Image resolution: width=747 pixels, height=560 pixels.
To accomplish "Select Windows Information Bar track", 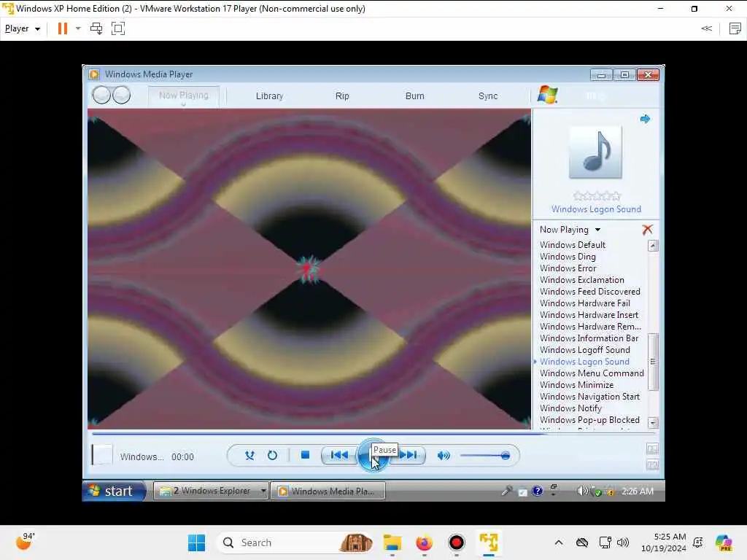I will click(x=589, y=338).
